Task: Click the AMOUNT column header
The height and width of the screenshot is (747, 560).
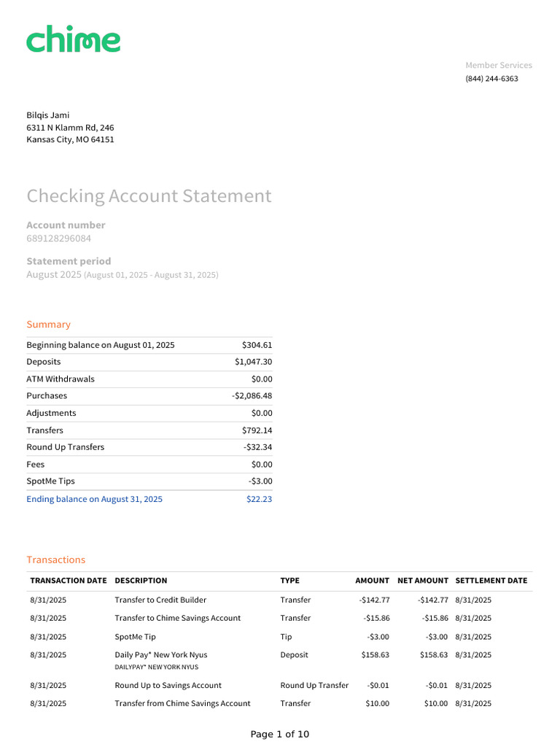Action: [372, 581]
